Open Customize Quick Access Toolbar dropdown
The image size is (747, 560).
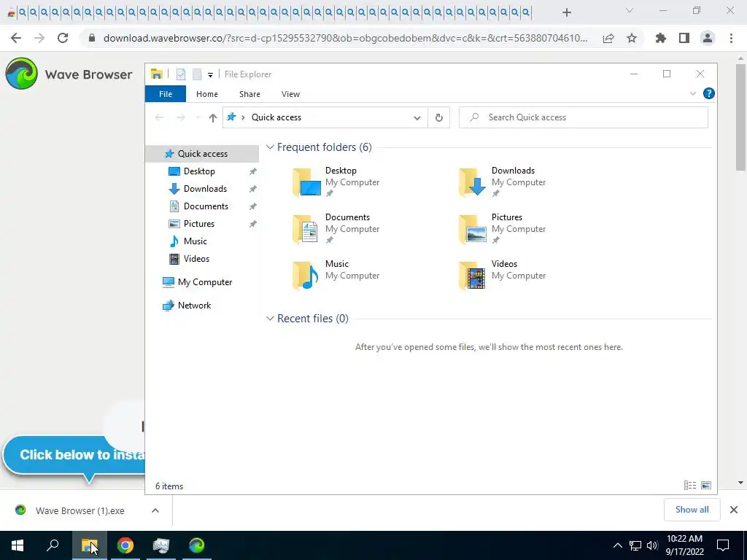pos(210,75)
